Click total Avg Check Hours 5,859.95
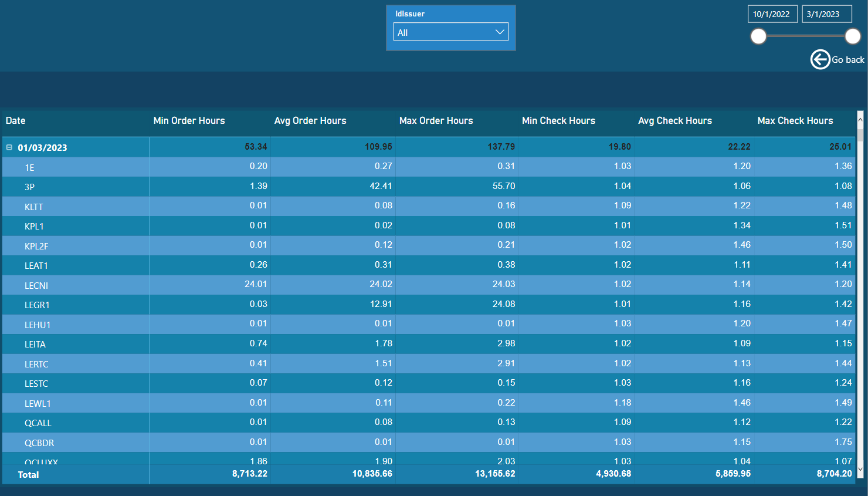This screenshot has height=496, width=868. [733, 474]
